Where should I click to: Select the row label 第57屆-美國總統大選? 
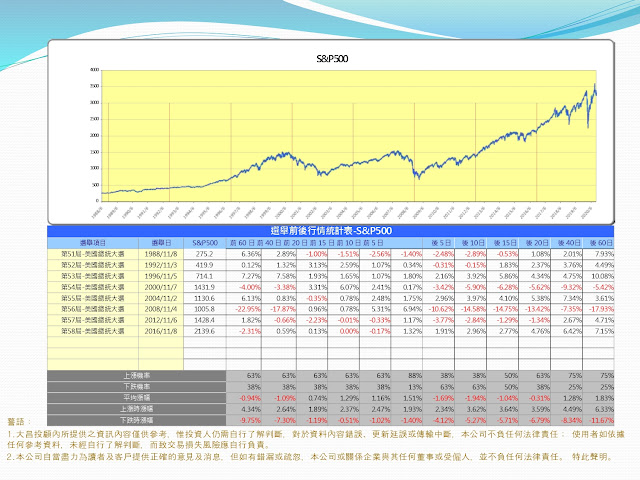[93, 320]
